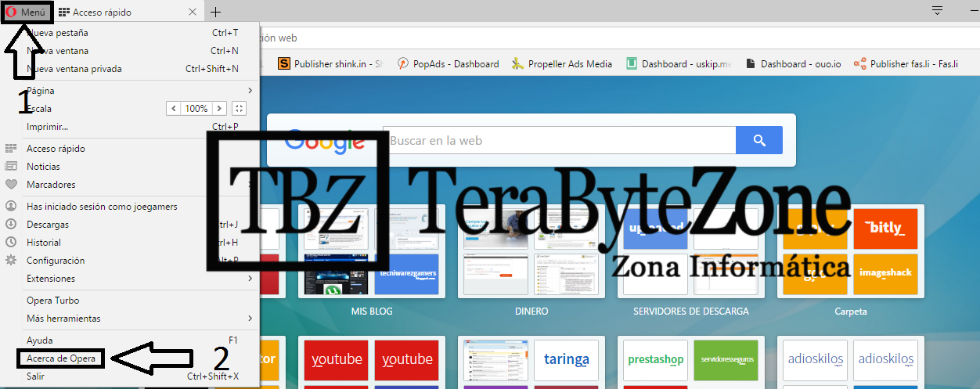Click the fas.li bookmark favicon
Viewport: 980px width, 389px height.
click(x=860, y=64)
